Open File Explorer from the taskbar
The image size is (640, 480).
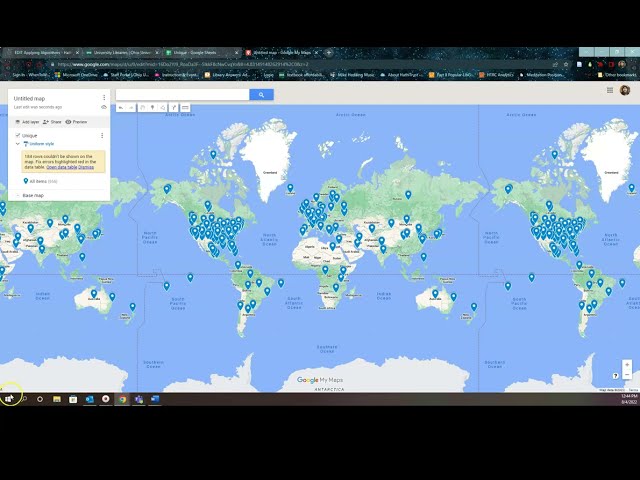57,399
